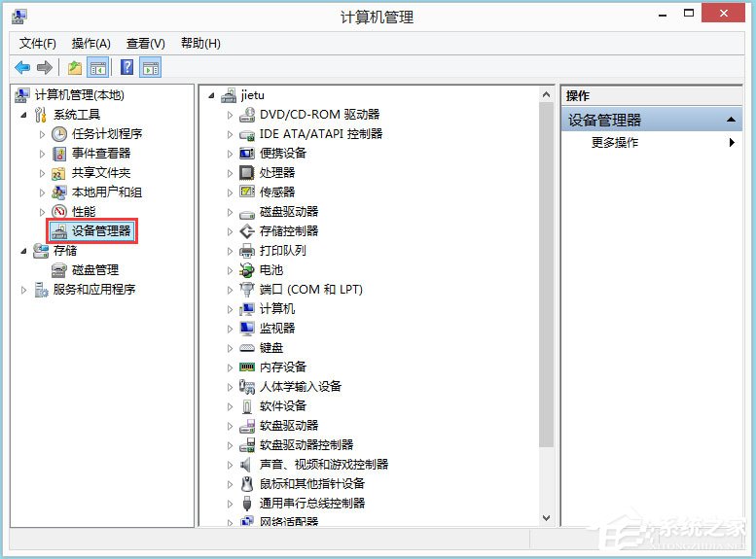Click the 任务计划程序 clock icon
This screenshot has height=559, width=756.
[x=58, y=134]
